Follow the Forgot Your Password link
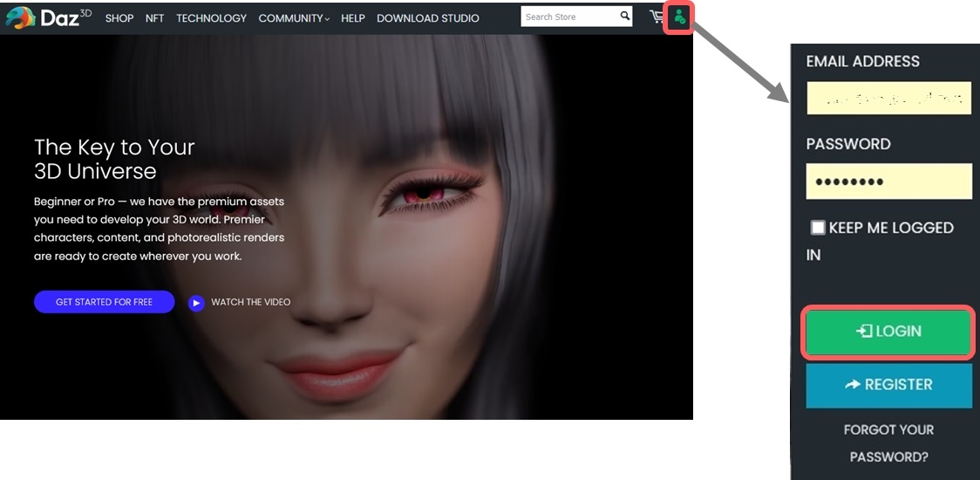The height and width of the screenshot is (480, 980). 888,442
